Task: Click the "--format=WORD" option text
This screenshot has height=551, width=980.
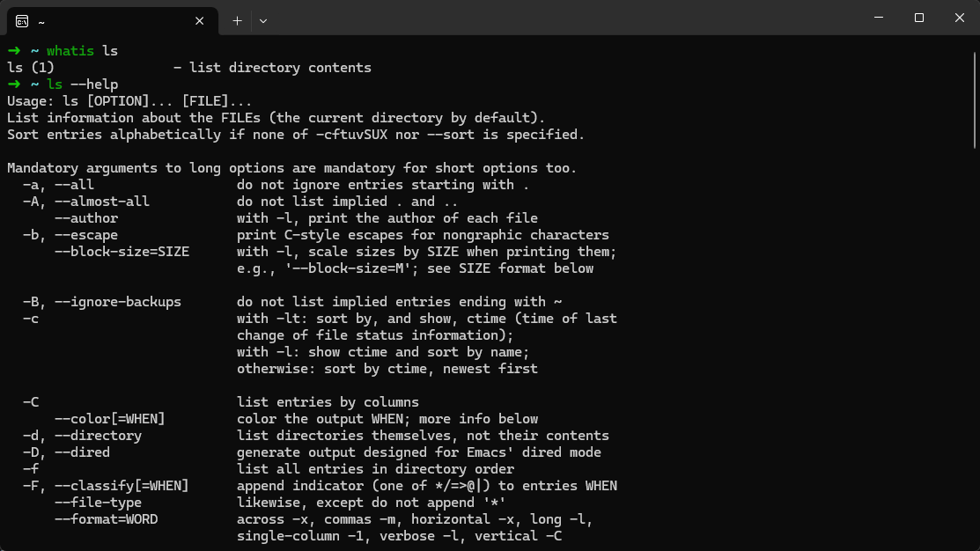Action: click(106, 519)
